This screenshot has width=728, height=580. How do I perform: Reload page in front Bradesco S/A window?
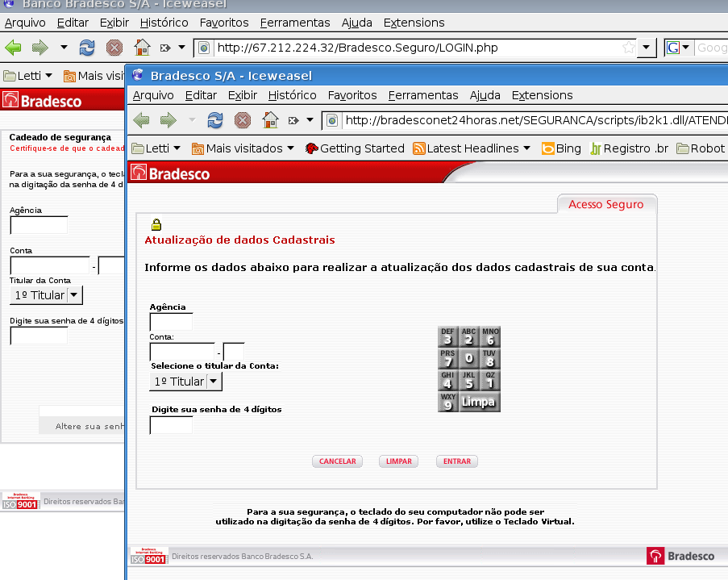tap(215, 120)
